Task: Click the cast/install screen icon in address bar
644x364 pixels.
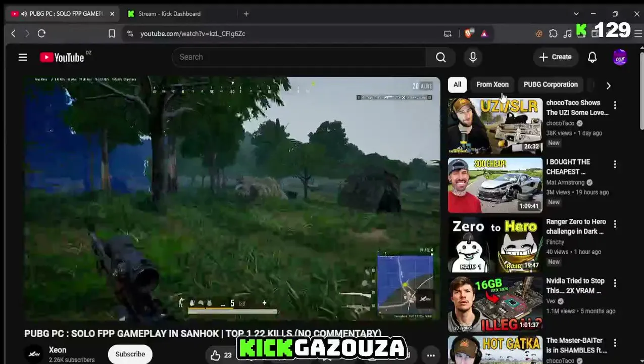Action: point(448,33)
